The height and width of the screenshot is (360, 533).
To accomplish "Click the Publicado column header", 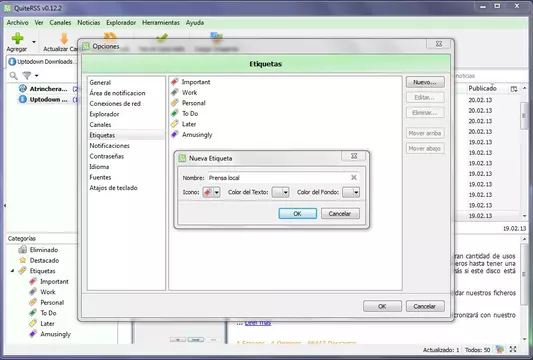I will click(482, 88).
